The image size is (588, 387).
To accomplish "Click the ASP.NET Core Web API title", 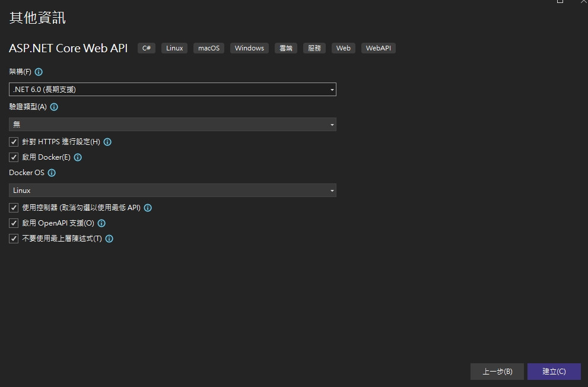I will pyautogui.click(x=68, y=48).
